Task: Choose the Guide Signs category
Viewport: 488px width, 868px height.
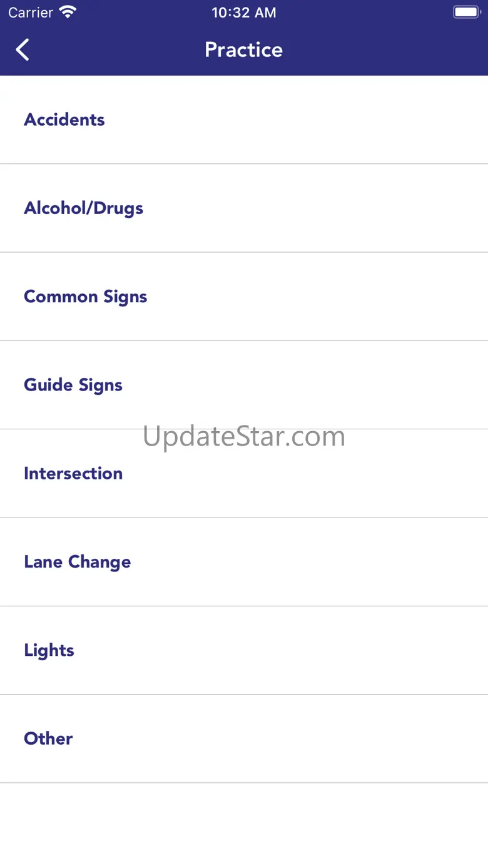Action: [73, 385]
